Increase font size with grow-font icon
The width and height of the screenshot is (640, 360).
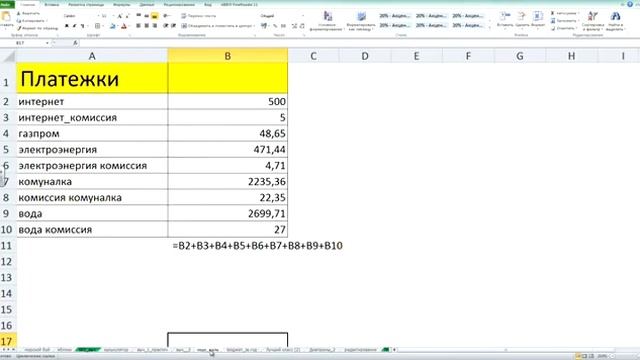click(120, 16)
